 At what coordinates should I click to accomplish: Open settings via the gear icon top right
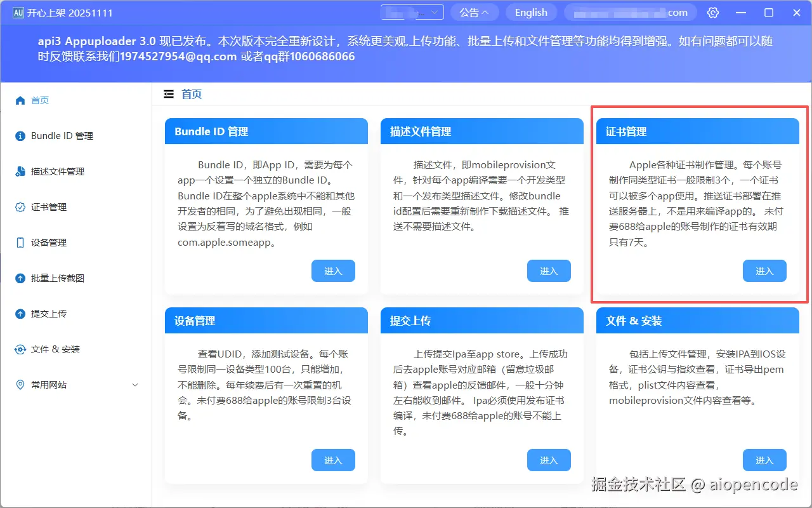click(x=713, y=12)
